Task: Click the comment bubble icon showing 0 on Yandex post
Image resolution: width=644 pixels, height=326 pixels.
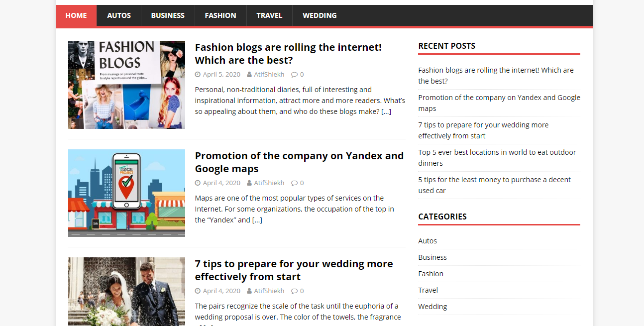Action: click(x=294, y=183)
